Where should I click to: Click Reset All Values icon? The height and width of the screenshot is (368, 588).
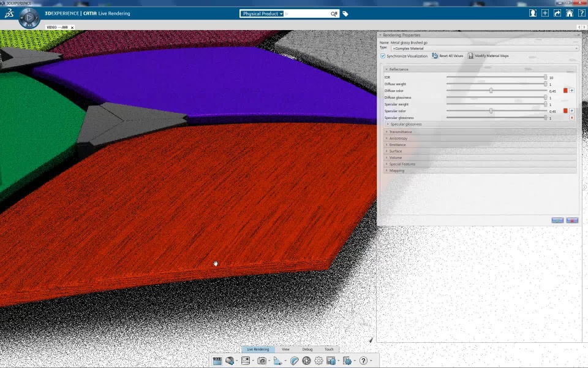click(x=435, y=56)
